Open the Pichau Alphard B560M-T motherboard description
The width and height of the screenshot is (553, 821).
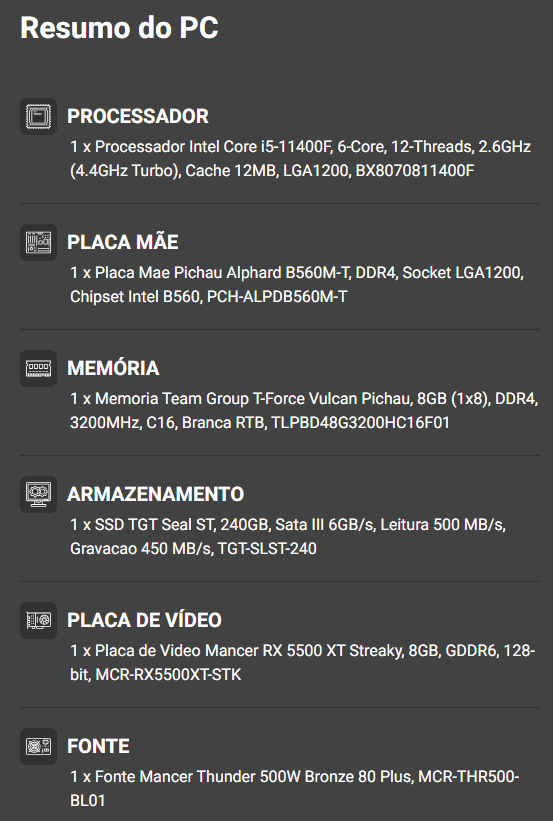pos(297,285)
